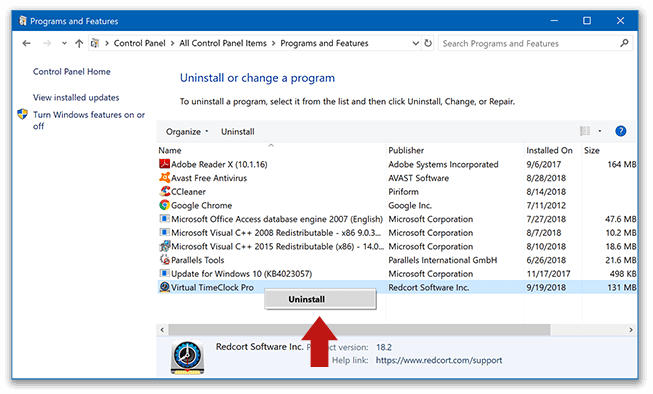Click the Virtual TimeClock details pane icon
Viewport: 653px width, 394px height.
[187, 357]
